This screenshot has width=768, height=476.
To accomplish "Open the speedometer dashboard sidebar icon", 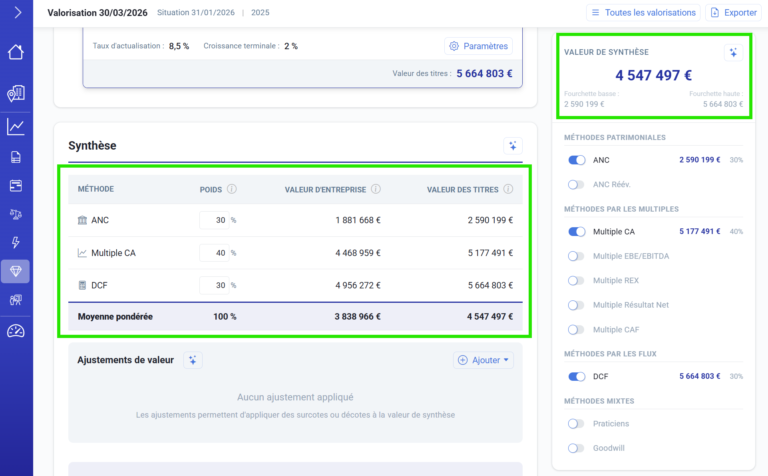I will pyautogui.click(x=16, y=331).
